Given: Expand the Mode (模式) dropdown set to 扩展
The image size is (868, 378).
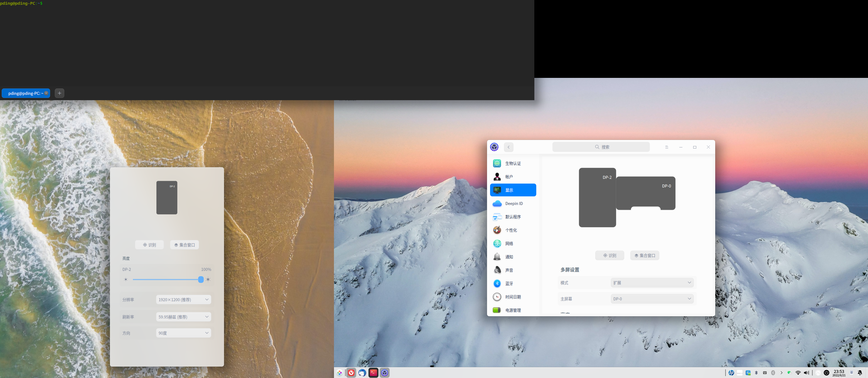Looking at the screenshot, I should 652,283.
